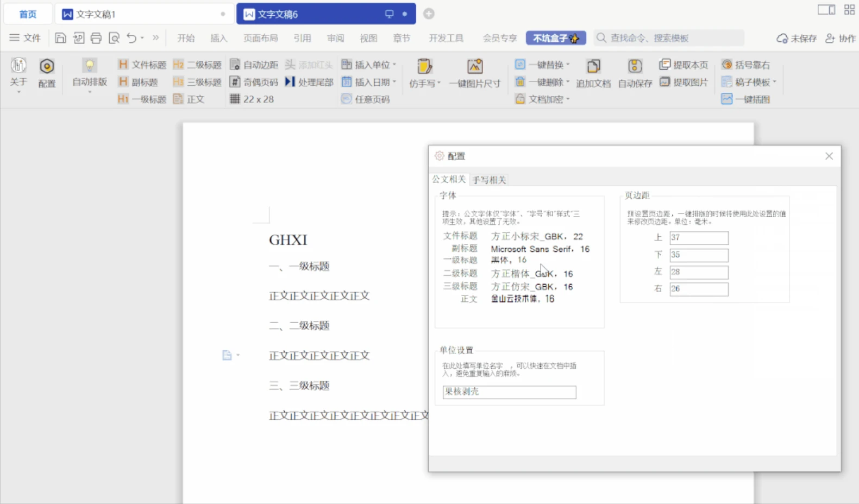The width and height of the screenshot is (859, 504).
Task: Open 手写相关 tab in 配置 dialog
Action: (x=489, y=180)
